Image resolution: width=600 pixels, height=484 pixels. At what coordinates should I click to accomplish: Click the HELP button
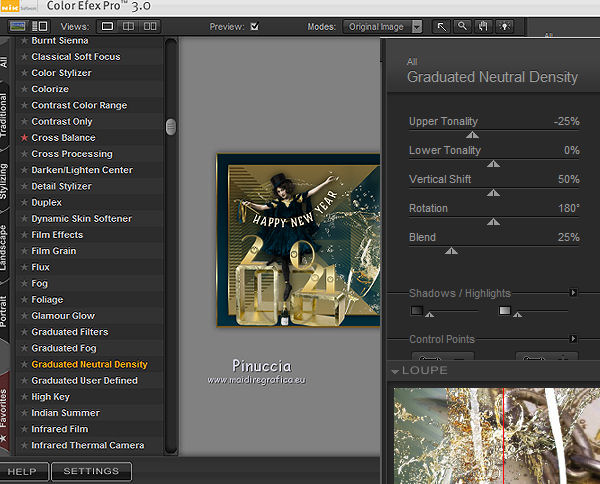[22, 471]
